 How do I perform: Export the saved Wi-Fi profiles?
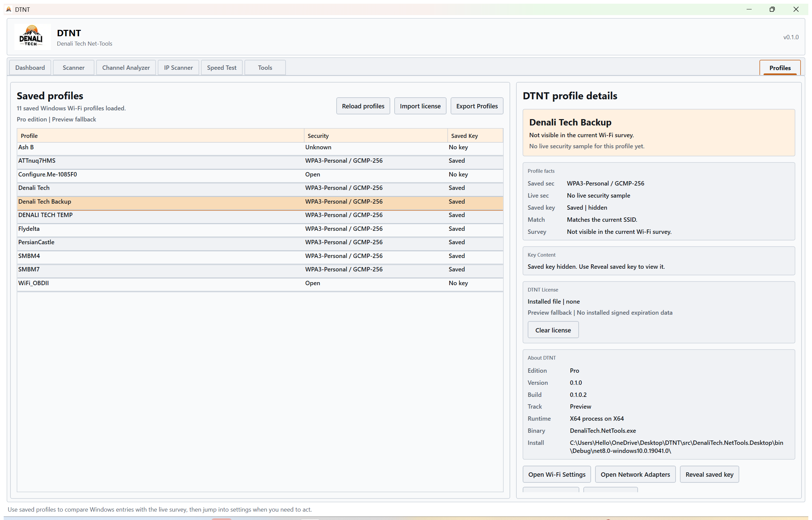pos(477,106)
